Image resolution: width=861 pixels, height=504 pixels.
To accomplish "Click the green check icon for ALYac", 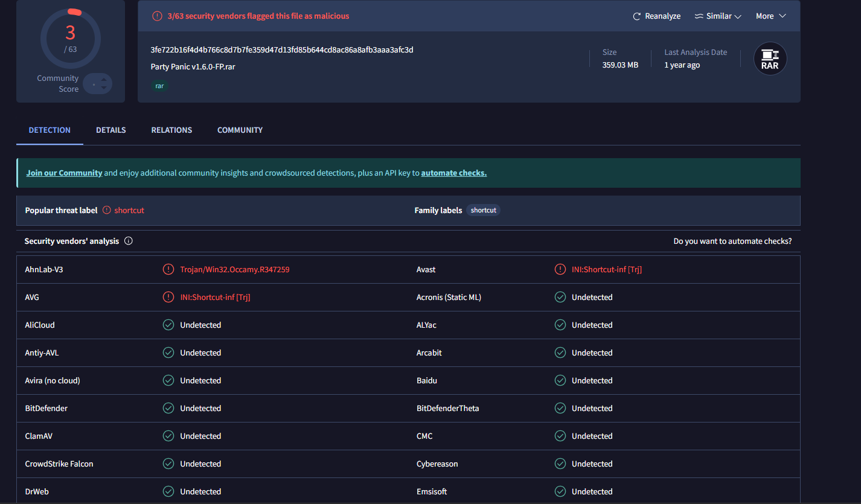I will point(560,325).
